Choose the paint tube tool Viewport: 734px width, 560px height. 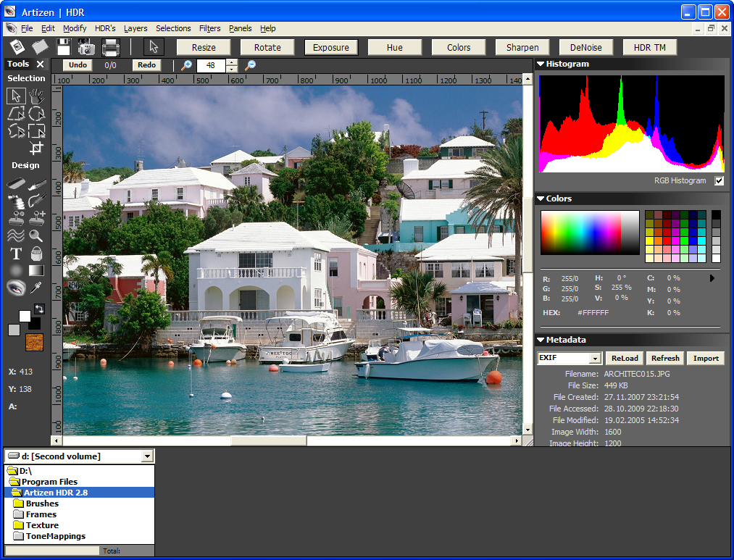click(16, 201)
